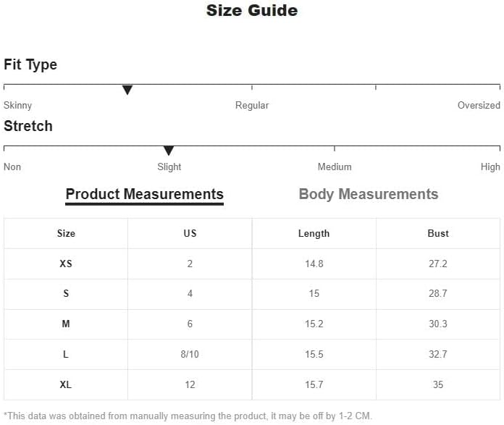Select the XS size row label
This screenshot has width=504, height=425.
[x=66, y=264]
